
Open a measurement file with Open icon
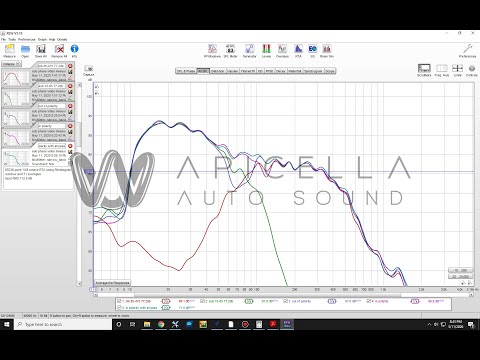[x=25, y=51]
